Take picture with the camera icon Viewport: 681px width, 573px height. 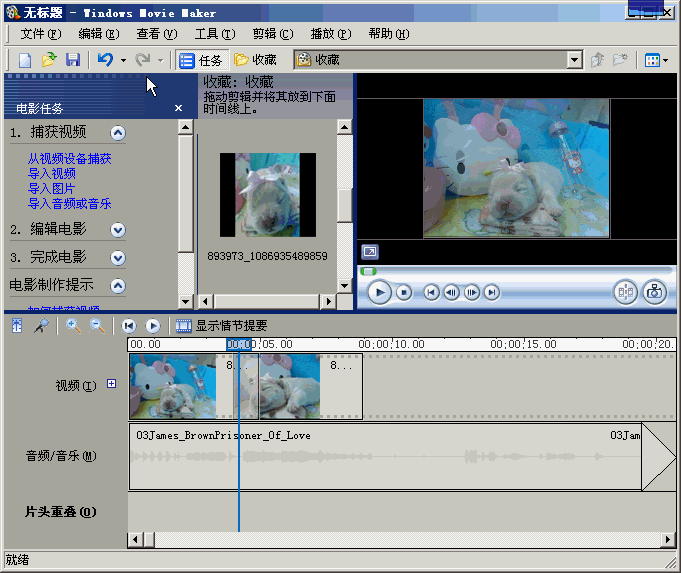(654, 292)
